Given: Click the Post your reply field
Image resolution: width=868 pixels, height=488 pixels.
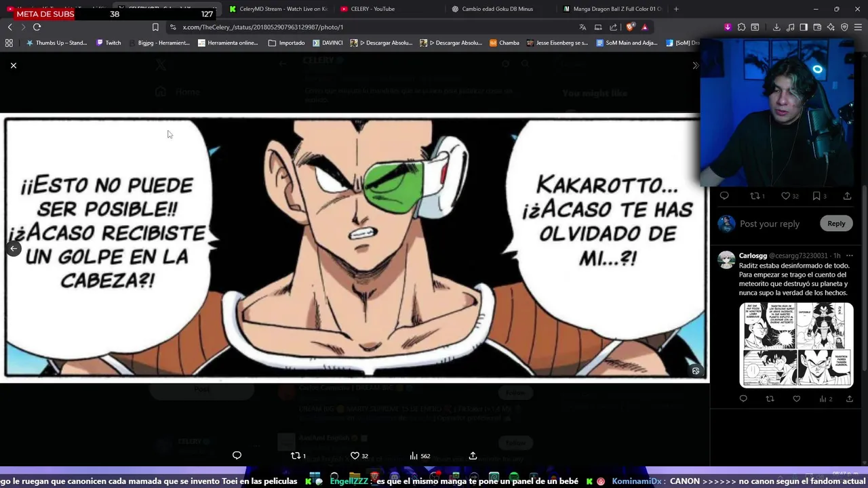Looking at the screenshot, I should pos(770,224).
